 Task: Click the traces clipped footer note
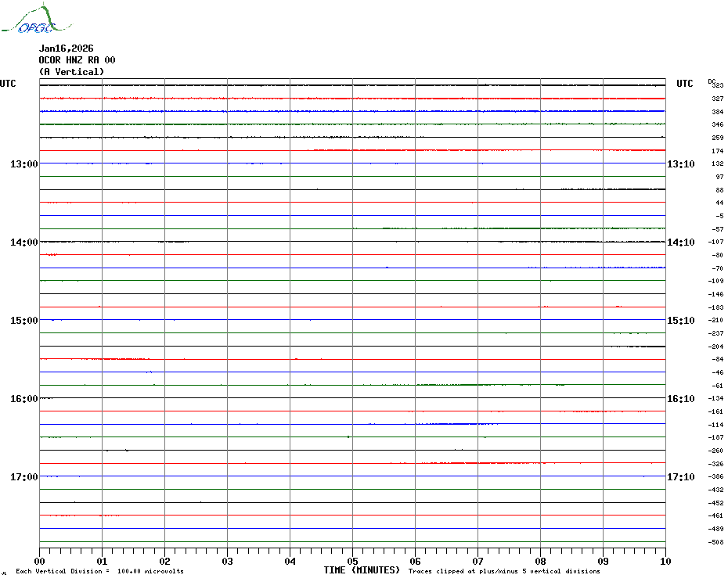click(504, 572)
